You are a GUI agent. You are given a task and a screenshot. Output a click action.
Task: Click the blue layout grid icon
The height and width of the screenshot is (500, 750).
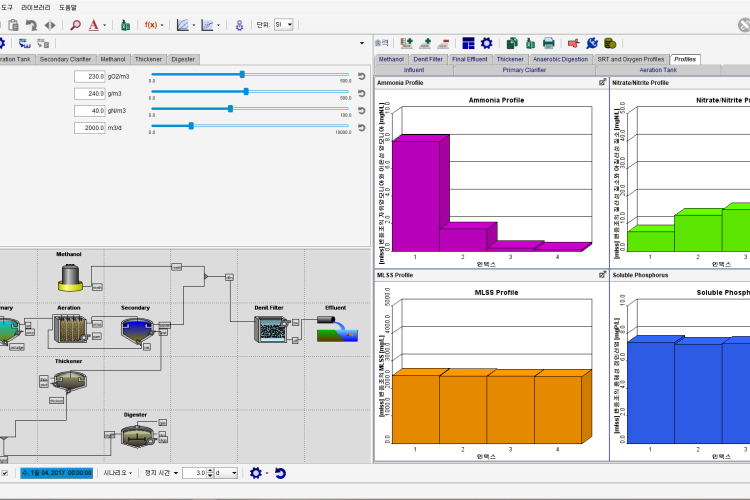468,44
